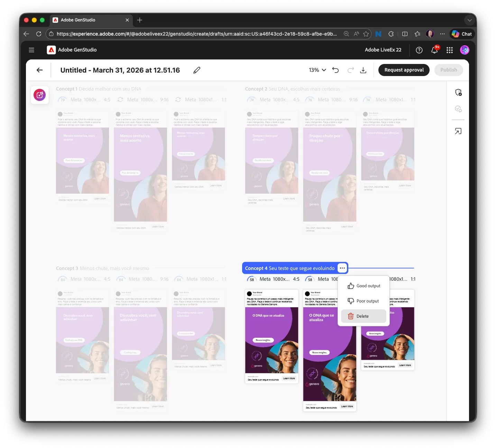The height and width of the screenshot is (448, 496).
Task: Open the Help question mark icon
Action: point(419,50)
